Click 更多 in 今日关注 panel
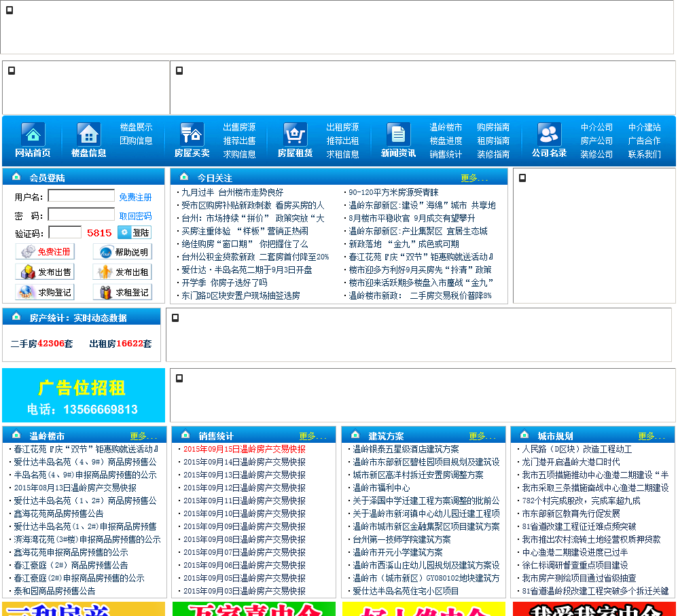This screenshot has width=678, height=616. (474, 178)
